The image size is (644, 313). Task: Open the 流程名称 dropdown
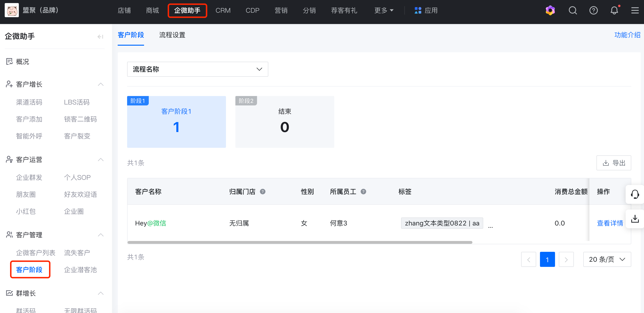click(x=197, y=69)
